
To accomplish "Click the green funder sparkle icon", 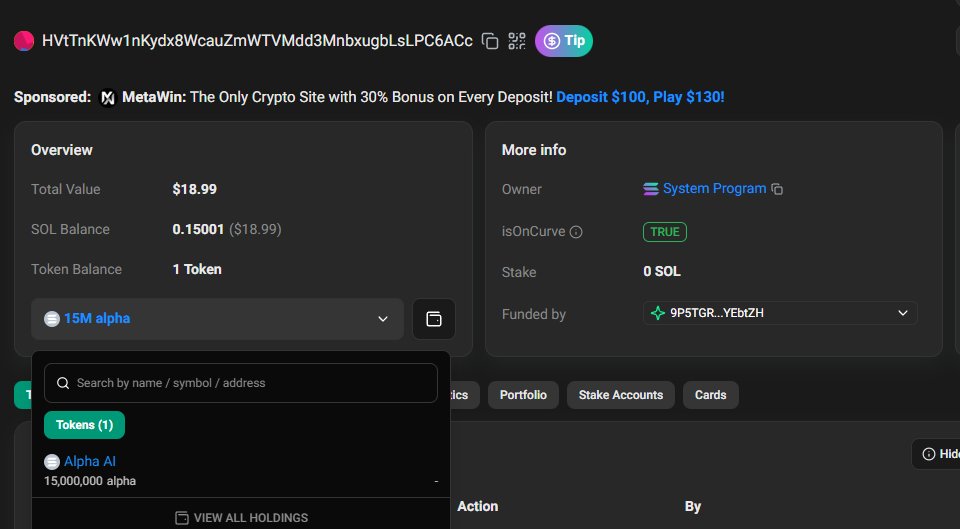I will 658,313.
